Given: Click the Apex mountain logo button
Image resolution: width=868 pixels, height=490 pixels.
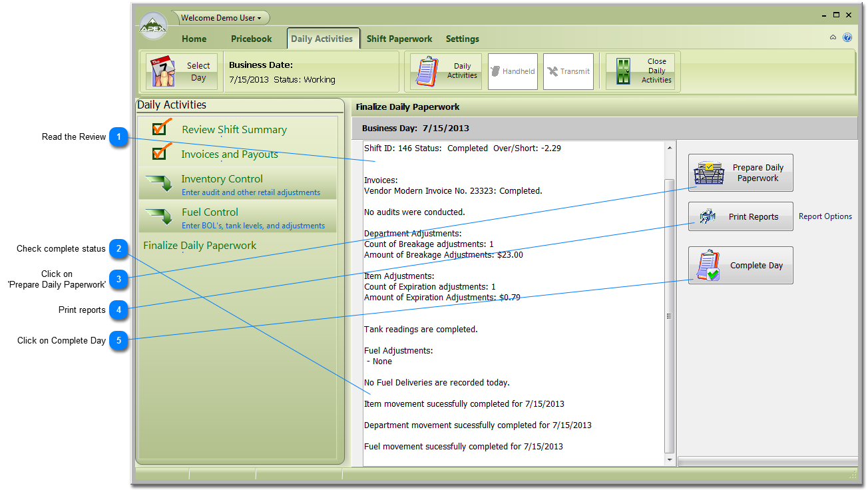Looking at the screenshot, I should [x=153, y=27].
